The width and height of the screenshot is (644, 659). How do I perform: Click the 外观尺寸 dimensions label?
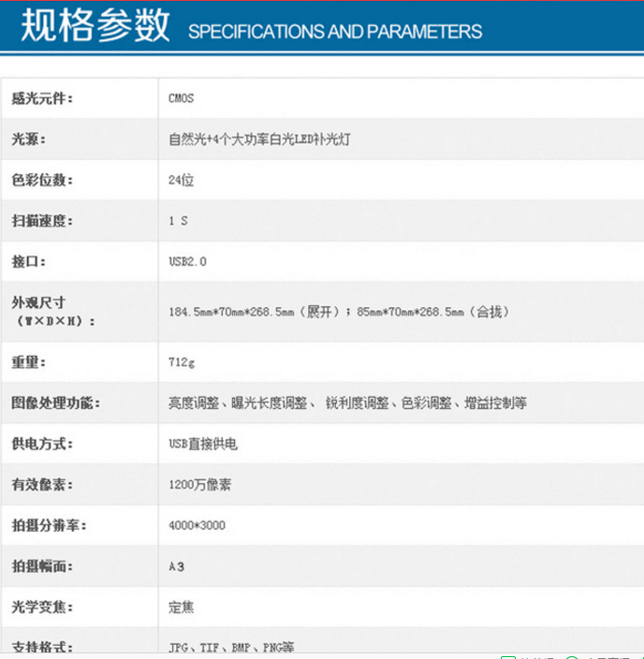click(x=38, y=303)
